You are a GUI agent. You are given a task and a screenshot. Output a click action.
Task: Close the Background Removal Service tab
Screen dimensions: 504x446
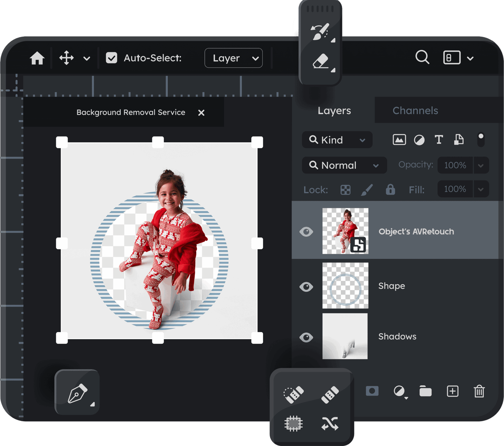point(201,113)
